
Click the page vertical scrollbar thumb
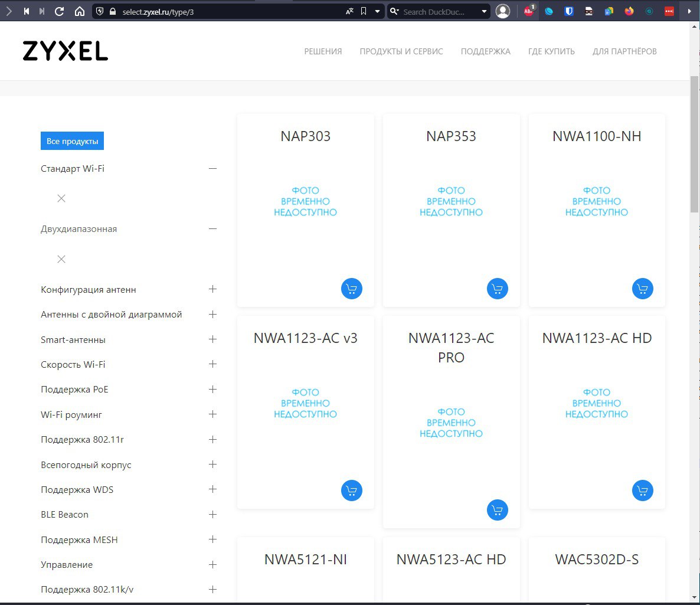(694, 144)
